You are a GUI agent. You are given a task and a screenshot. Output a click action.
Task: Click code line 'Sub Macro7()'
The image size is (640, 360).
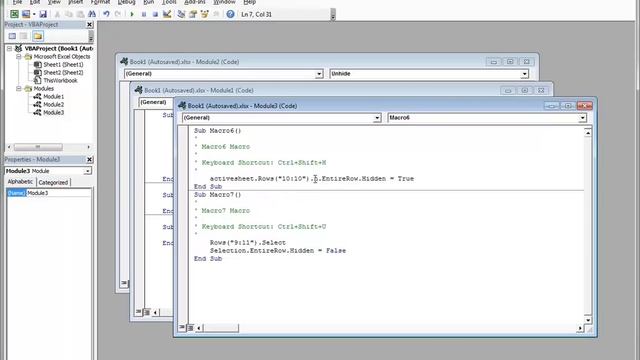(x=218, y=195)
